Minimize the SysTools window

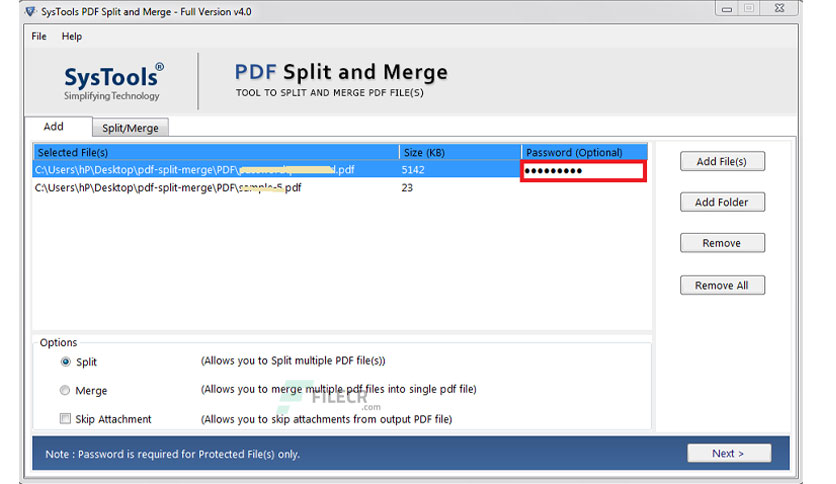click(x=727, y=9)
